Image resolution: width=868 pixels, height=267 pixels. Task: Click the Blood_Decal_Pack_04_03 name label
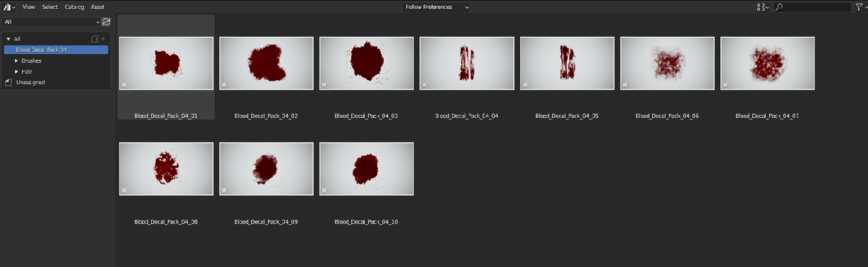366,116
